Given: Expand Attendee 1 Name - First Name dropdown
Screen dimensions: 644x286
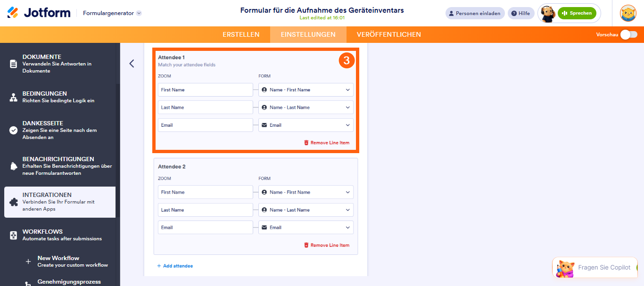Looking at the screenshot, I should pos(306,90).
